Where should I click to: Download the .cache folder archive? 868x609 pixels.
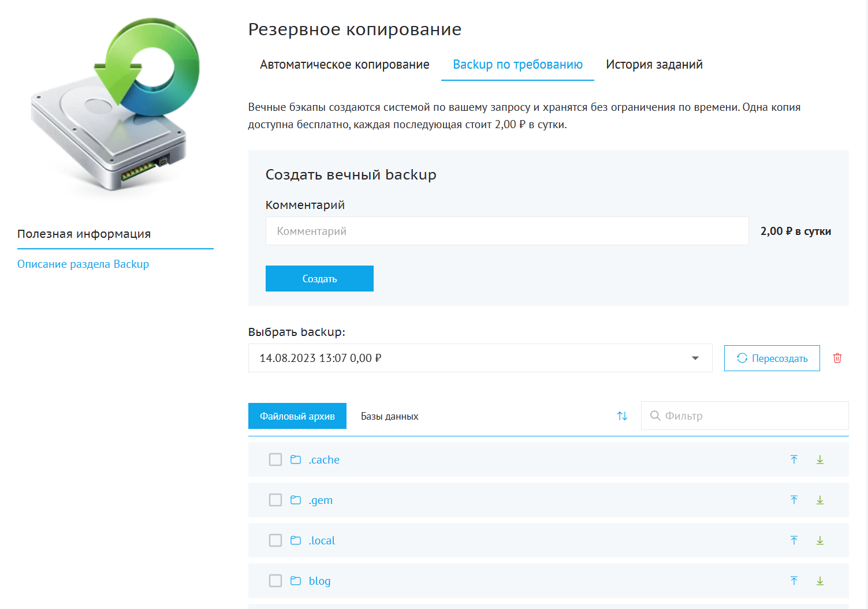(819, 459)
